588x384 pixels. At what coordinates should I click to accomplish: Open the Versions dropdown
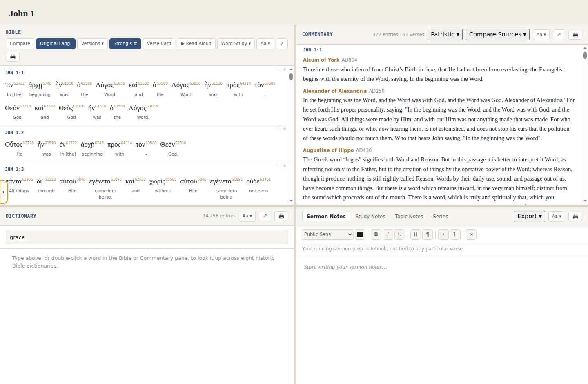click(92, 44)
